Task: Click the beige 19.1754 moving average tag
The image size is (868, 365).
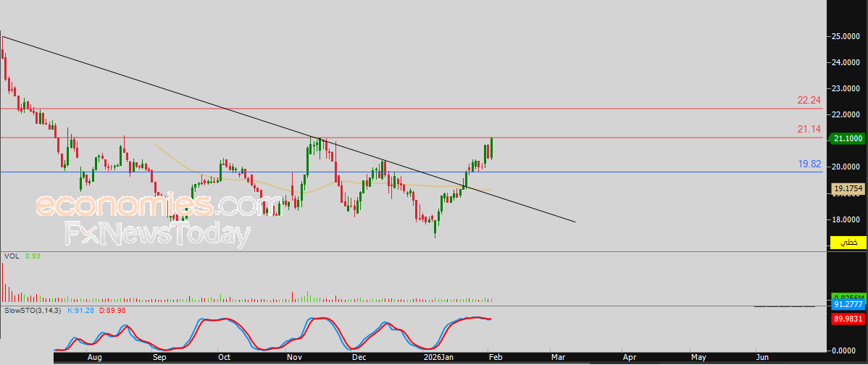Action: pos(847,188)
